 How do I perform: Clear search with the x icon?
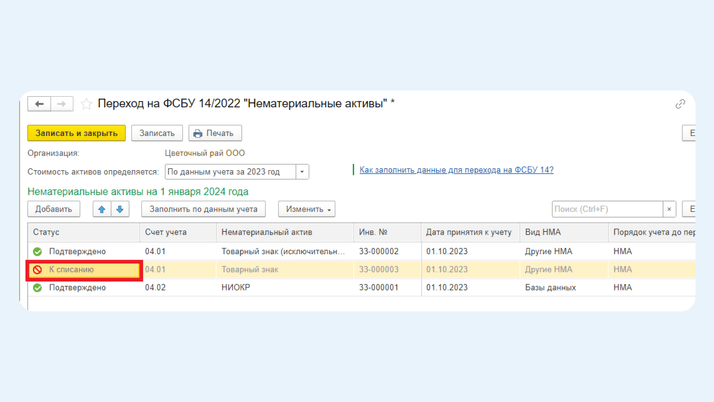coord(669,209)
